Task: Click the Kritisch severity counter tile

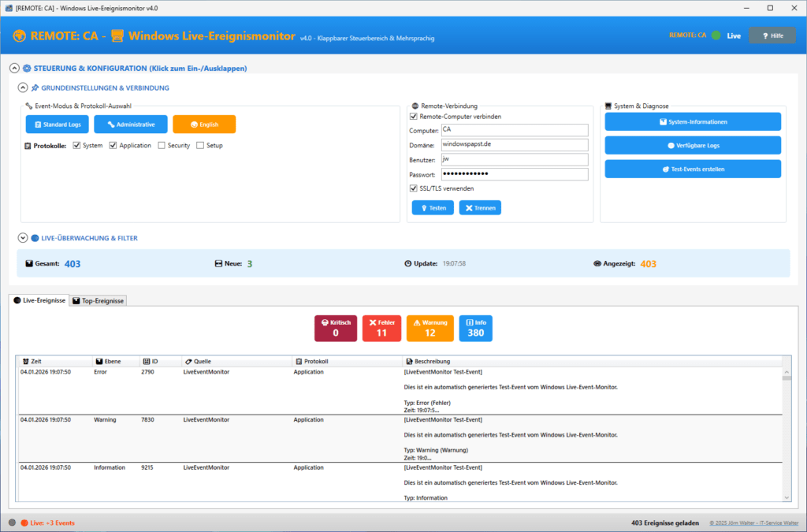Action: point(336,328)
